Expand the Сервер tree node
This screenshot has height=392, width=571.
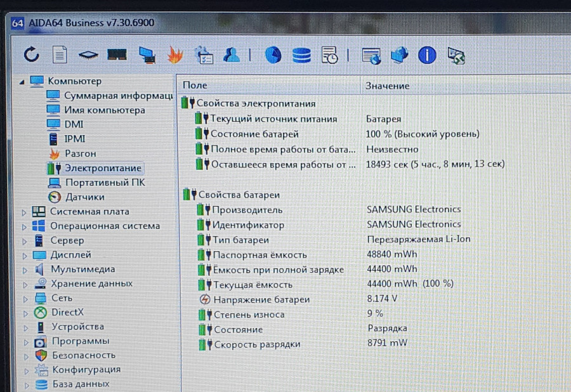(24, 241)
